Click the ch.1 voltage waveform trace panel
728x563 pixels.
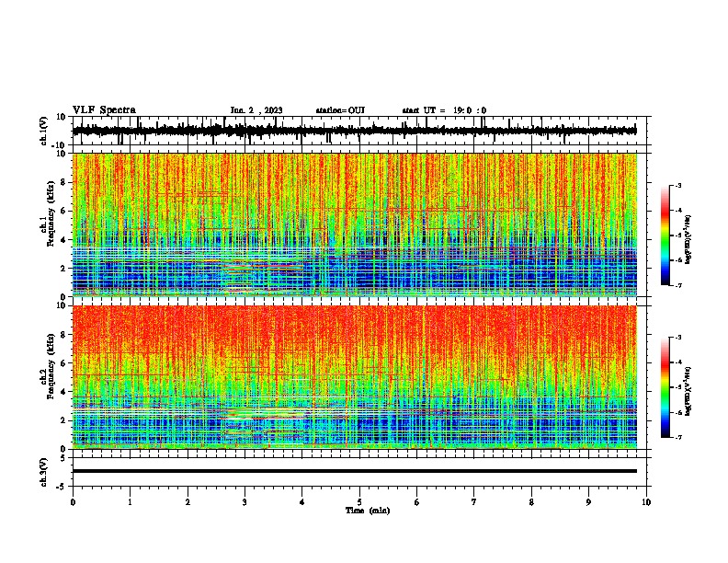pyautogui.click(x=359, y=131)
